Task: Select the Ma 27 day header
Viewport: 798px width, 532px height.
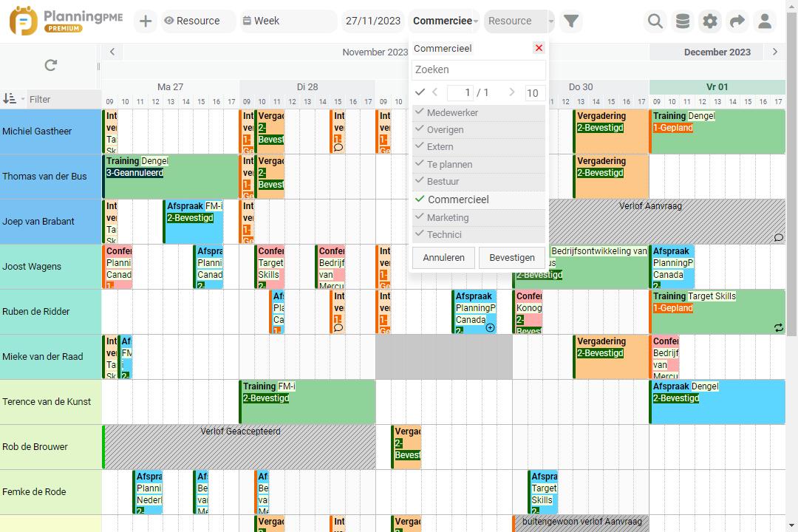Action: [171, 86]
